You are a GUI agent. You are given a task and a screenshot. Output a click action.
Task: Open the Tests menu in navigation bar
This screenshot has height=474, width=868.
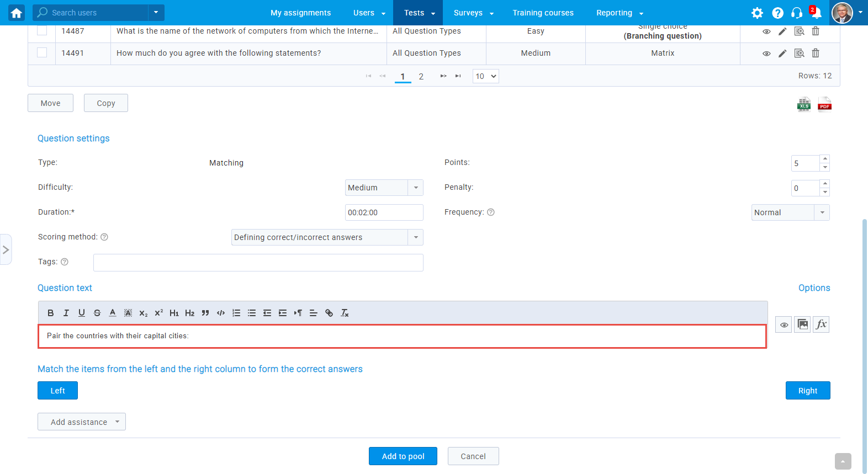tap(418, 13)
